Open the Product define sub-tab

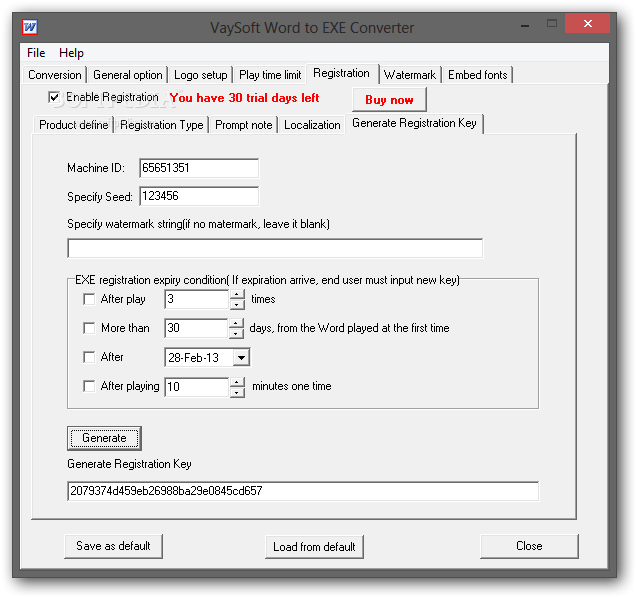tap(74, 125)
